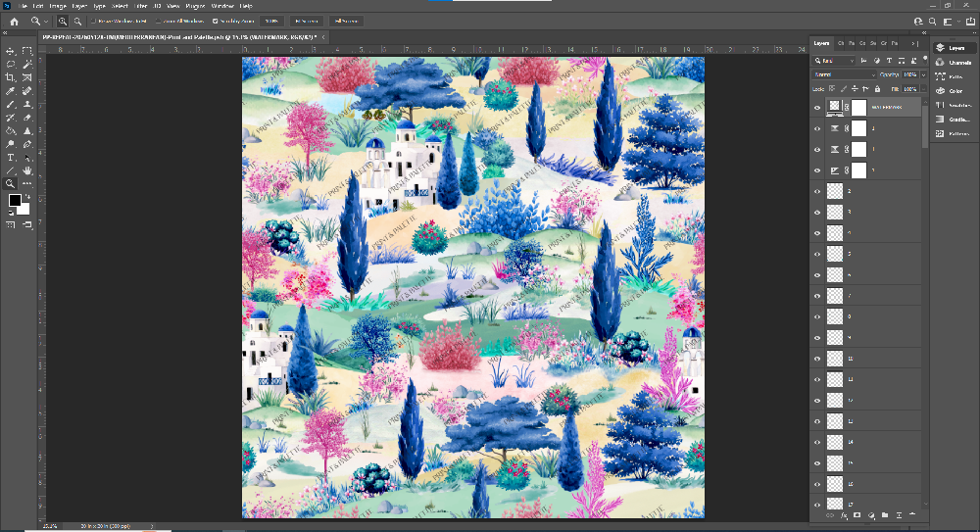The width and height of the screenshot is (980, 532).
Task: Enable Resize Windows to Fit checkbox
Action: [93, 22]
